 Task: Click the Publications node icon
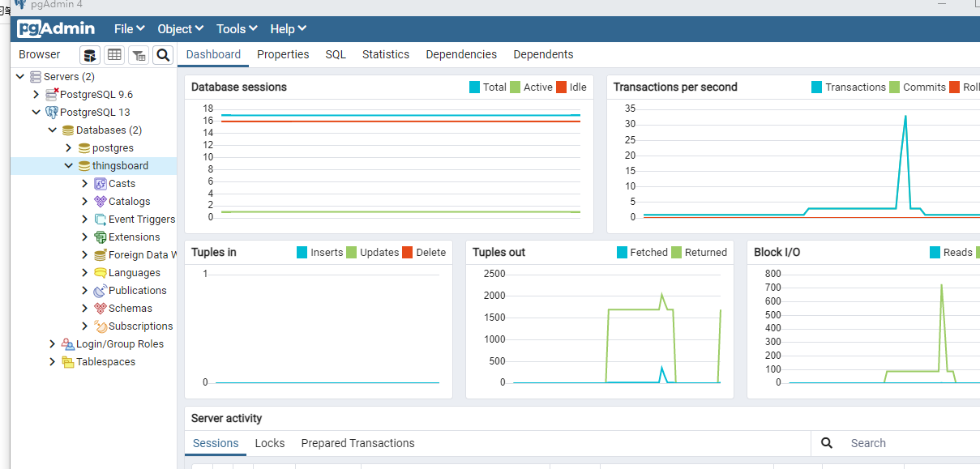point(101,291)
